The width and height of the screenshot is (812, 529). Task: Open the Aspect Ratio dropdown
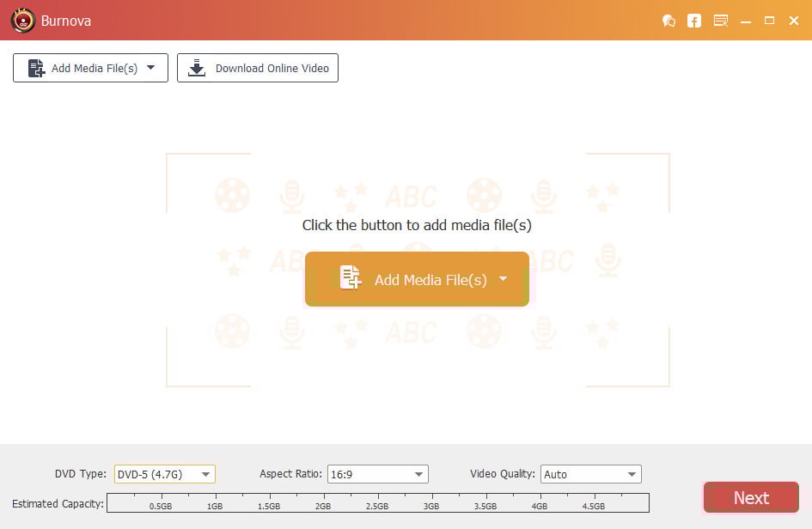pos(418,473)
